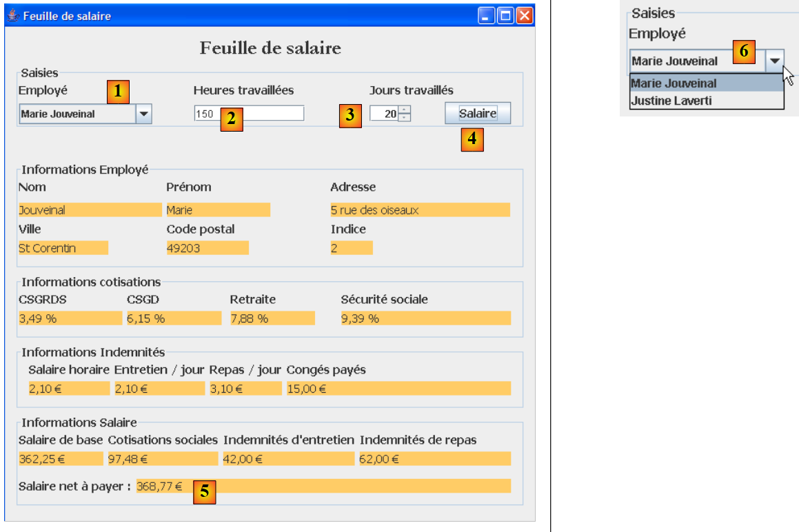Screen dimensions: 799x532
Task: Click the orange callout marker number 5
Action: coord(204,492)
